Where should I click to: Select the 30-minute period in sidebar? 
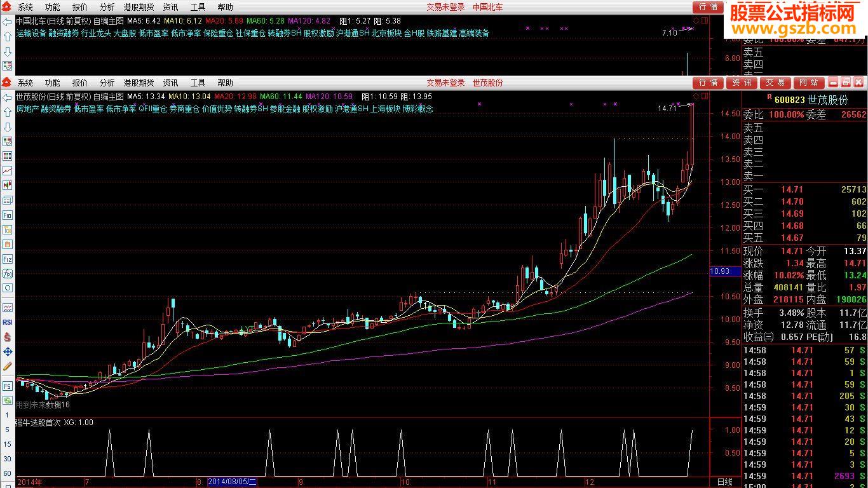7,459
